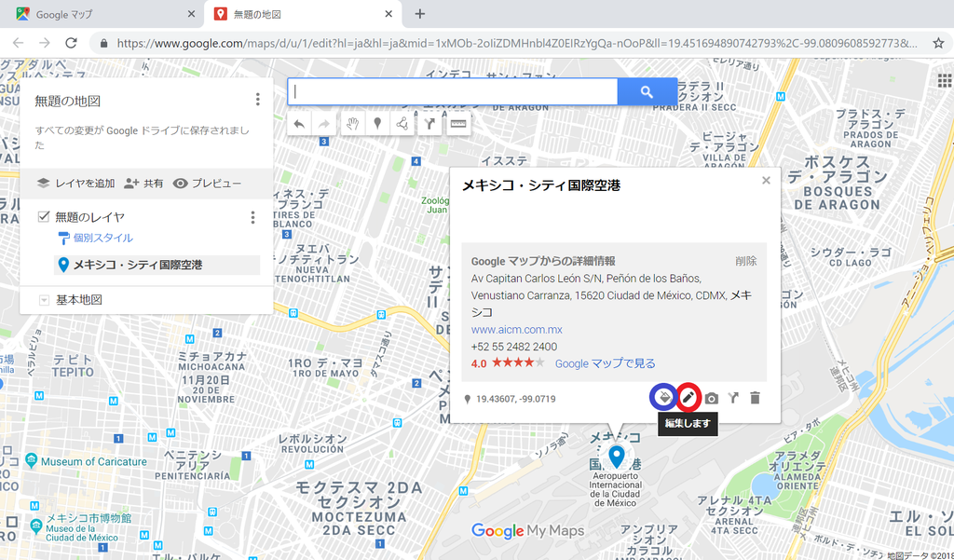Click the layer name 無題のレイヤ
This screenshot has height=560, width=954.
click(90, 217)
